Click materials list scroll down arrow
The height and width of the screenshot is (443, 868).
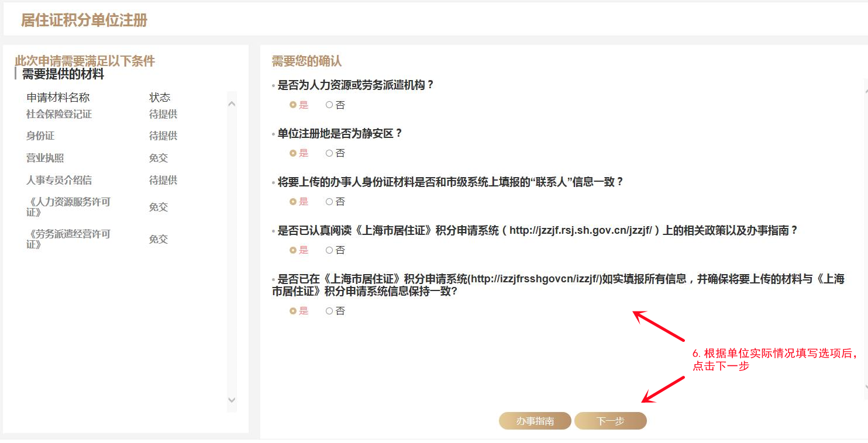pos(232,400)
